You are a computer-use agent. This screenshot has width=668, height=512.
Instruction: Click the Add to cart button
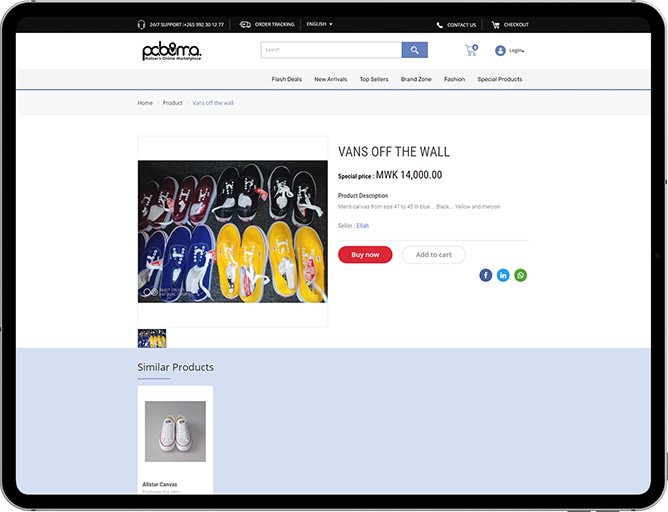(434, 255)
